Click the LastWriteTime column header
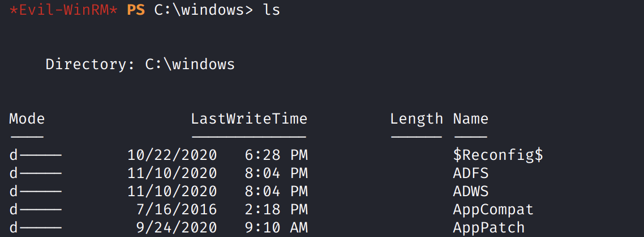 (249, 119)
